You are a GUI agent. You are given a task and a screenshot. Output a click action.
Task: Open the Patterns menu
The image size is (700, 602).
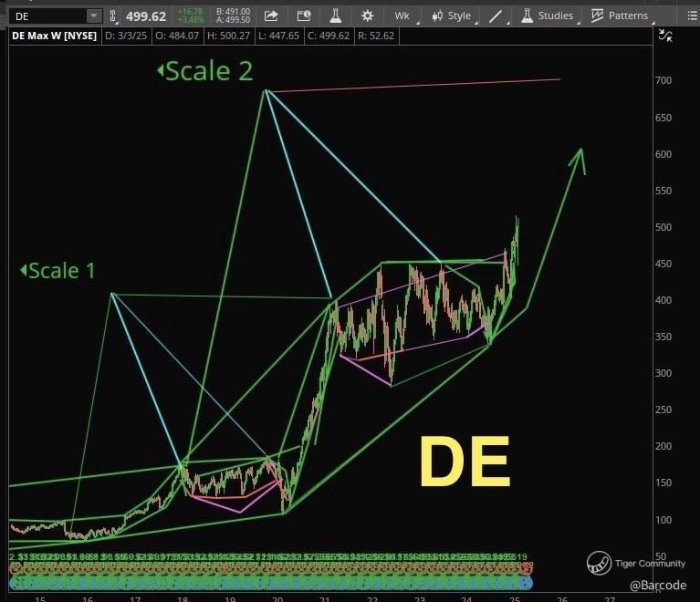621,16
